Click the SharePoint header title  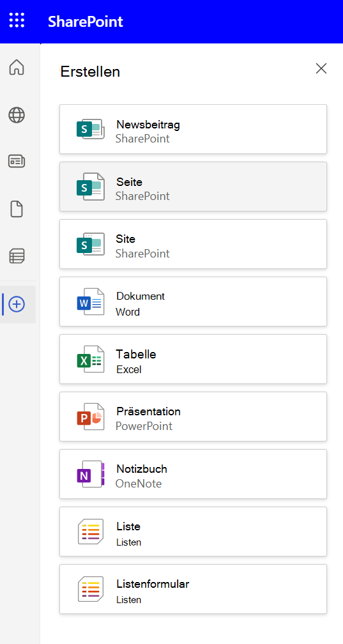pos(86,21)
